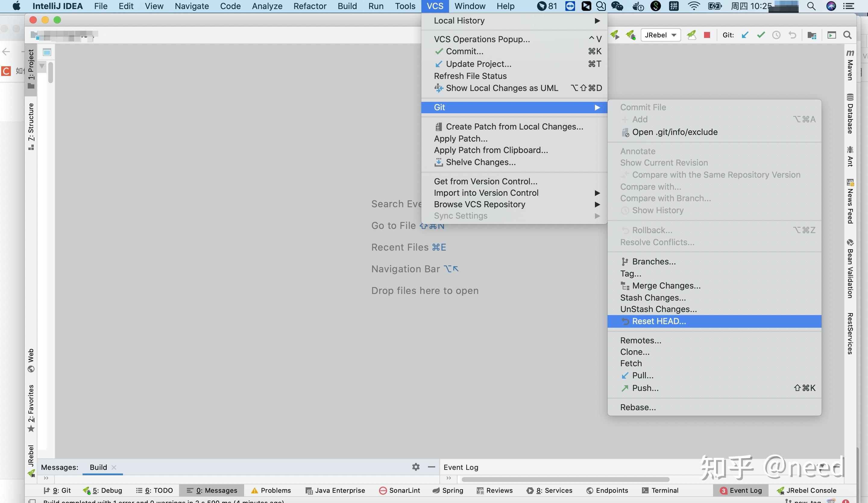Run with JRebel rocket icon
This screenshot has height=503, width=868.
[x=615, y=35]
